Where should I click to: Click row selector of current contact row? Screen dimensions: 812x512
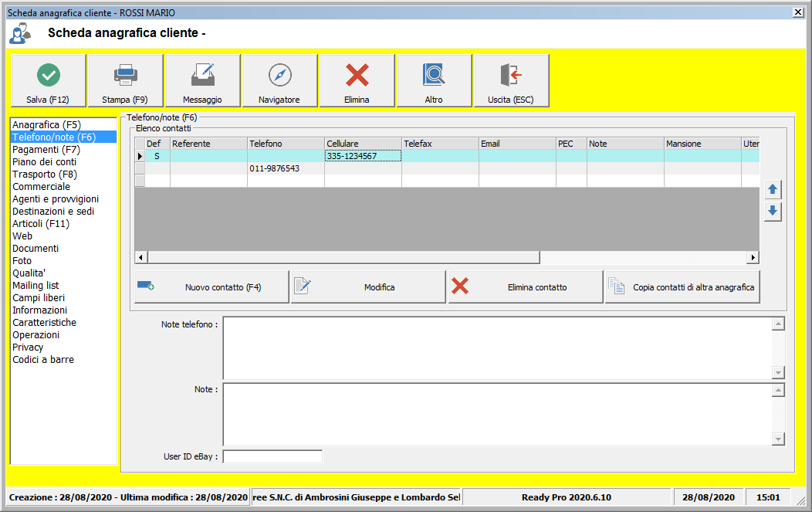pyautogui.click(x=140, y=156)
